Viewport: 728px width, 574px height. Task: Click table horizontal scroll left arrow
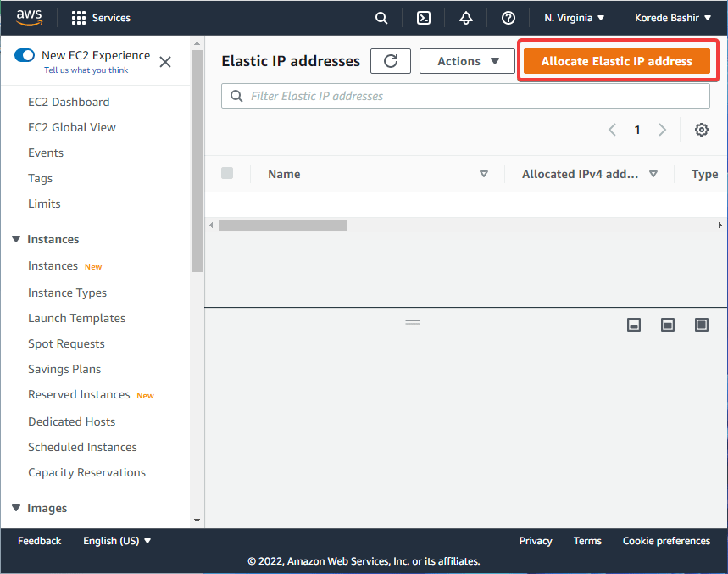coord(211,226)
